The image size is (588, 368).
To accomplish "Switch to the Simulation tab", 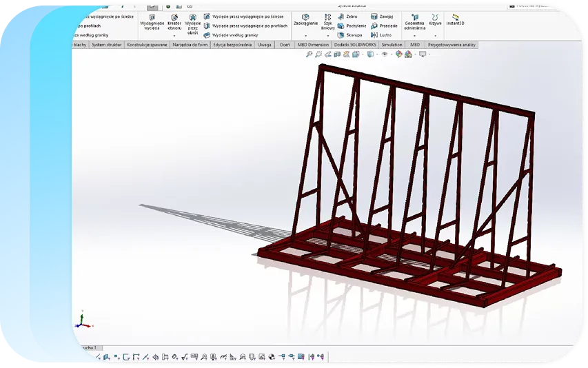I will click(x=392, y=45).
